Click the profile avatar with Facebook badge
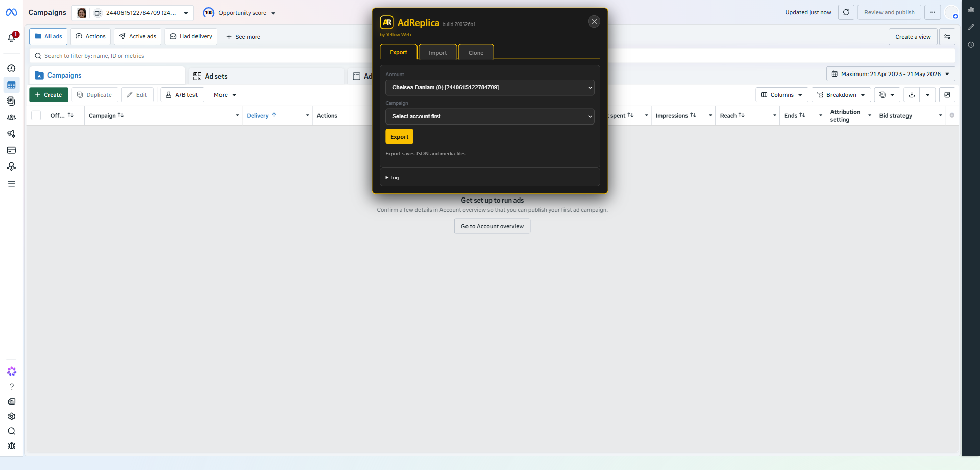The height and width of the screenshot is (470, 980). pyautogui.click(x=951, y=12)
